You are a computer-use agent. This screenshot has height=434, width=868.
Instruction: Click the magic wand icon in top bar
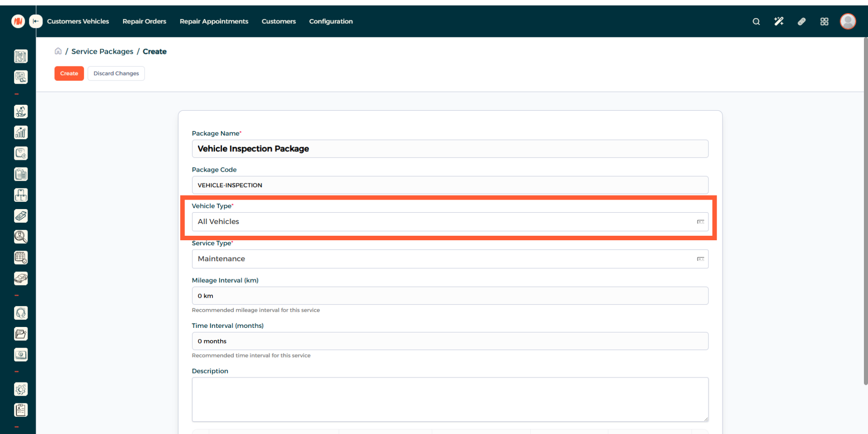[x=778, y=21]
